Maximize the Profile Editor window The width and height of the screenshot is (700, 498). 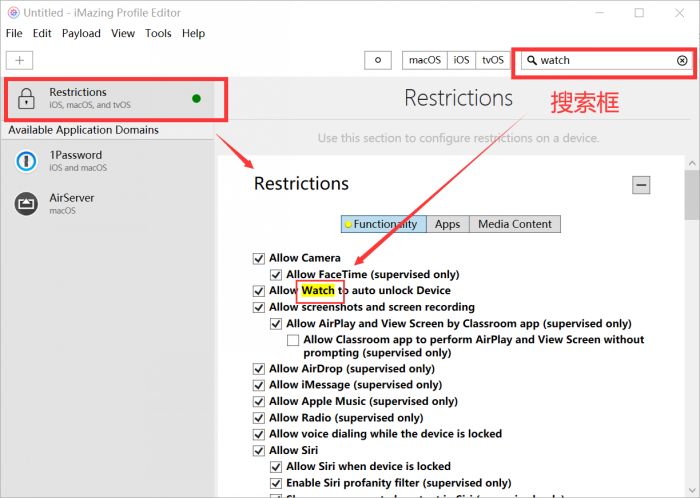tap(639, 13)
